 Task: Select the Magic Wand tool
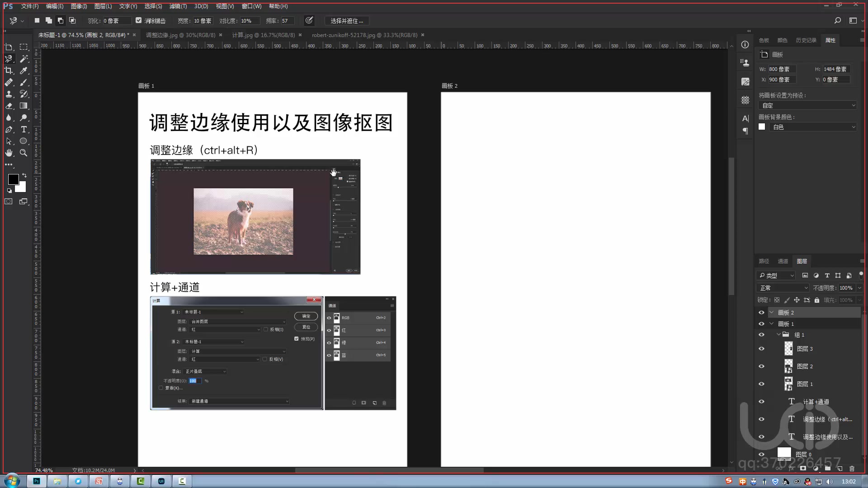coord(24,59)
